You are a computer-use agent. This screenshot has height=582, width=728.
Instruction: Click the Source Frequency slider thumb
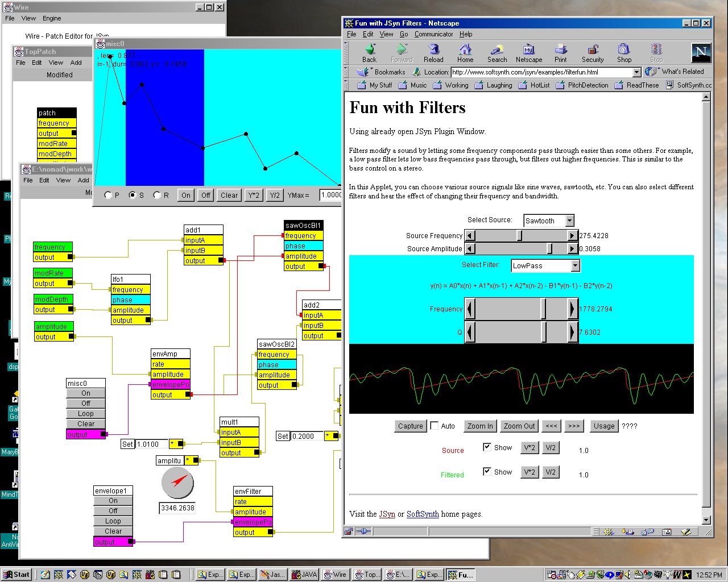(519, 235)
